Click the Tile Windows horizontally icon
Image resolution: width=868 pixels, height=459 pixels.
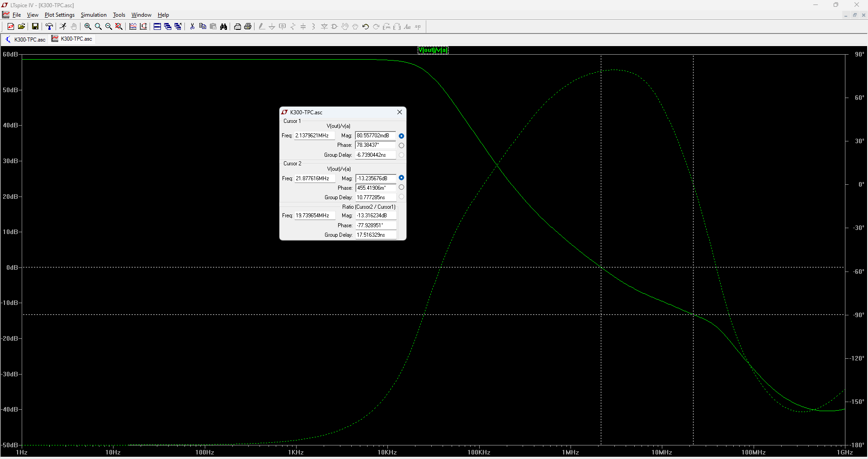point(157,27)
